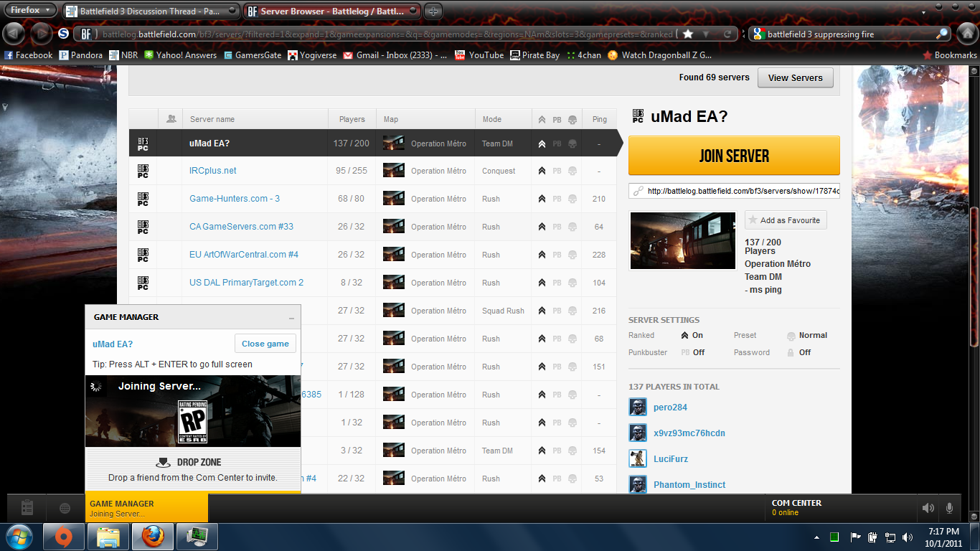This screenshot has height=551, width=980.
Task: Open the Pandora bookmark
Action: pos(80,55)
